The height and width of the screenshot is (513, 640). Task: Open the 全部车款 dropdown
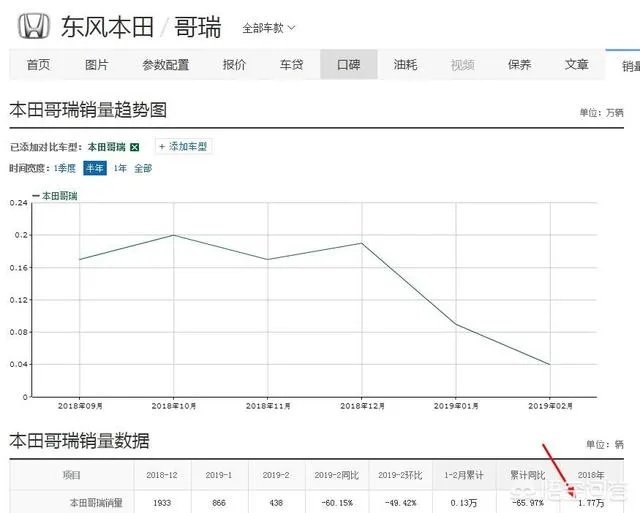click(268, 28)
